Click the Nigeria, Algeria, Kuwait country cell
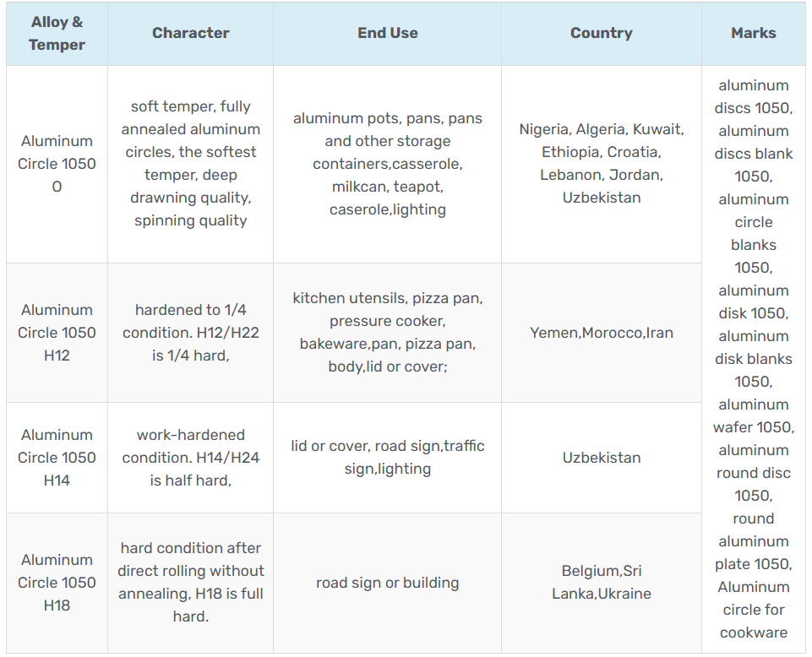The image size is (812, 657). click(601, 164)
